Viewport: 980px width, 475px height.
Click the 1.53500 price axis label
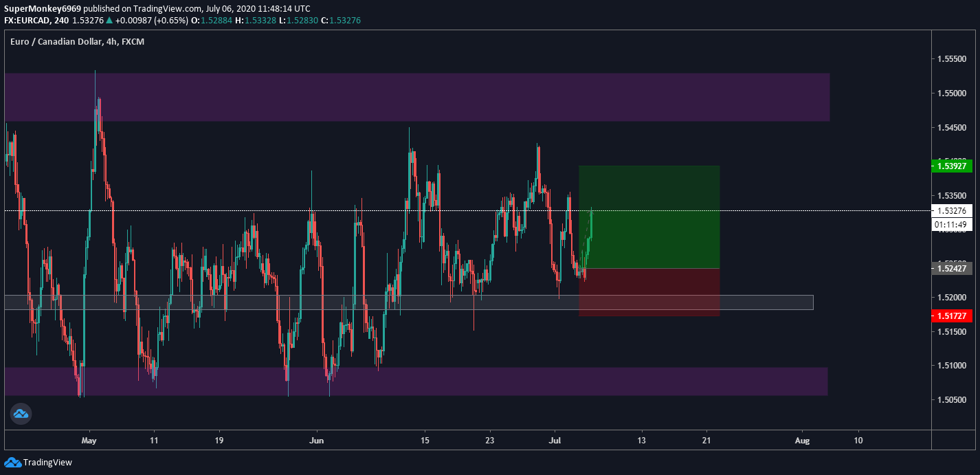click(x=952, y=195)
